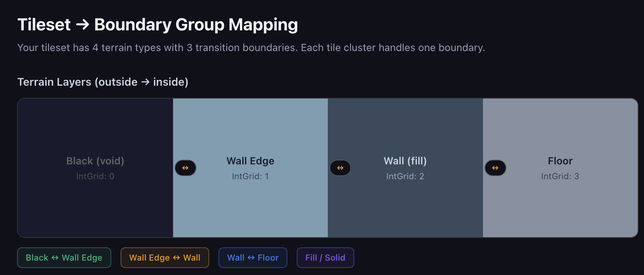Select the Wall Edge ↔ Wall boundary chip

[165, 258]
